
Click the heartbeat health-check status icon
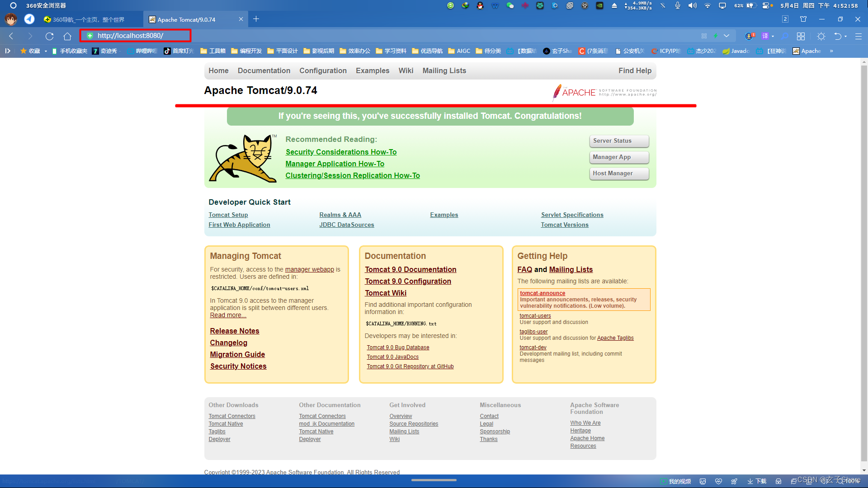pos(718,481)
